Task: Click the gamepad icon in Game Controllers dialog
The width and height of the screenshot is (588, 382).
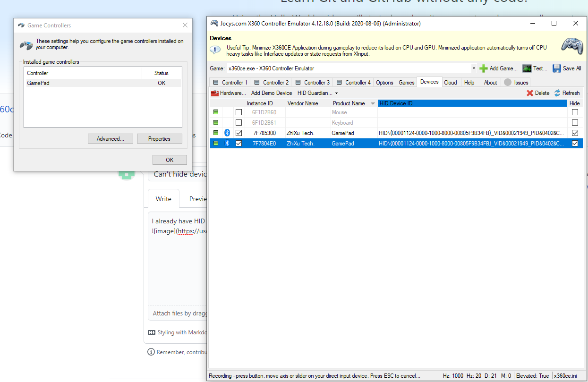Action: pos(26,44)
